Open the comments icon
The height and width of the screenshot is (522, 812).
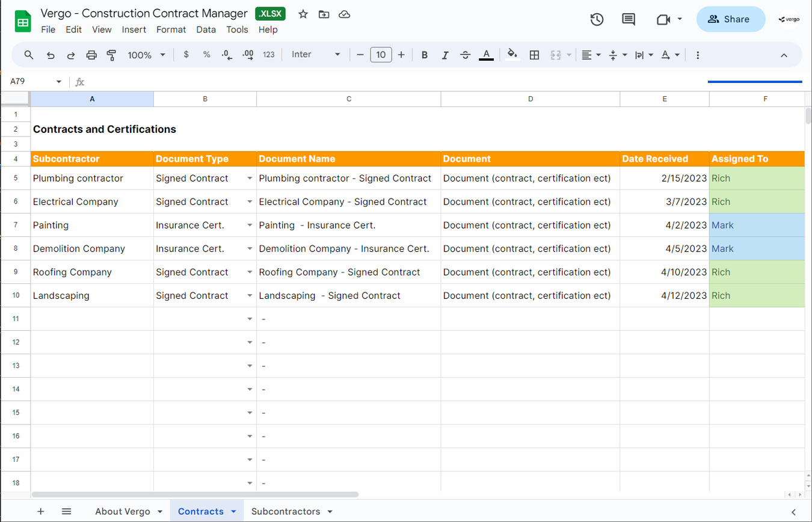[x=628, y=19]
